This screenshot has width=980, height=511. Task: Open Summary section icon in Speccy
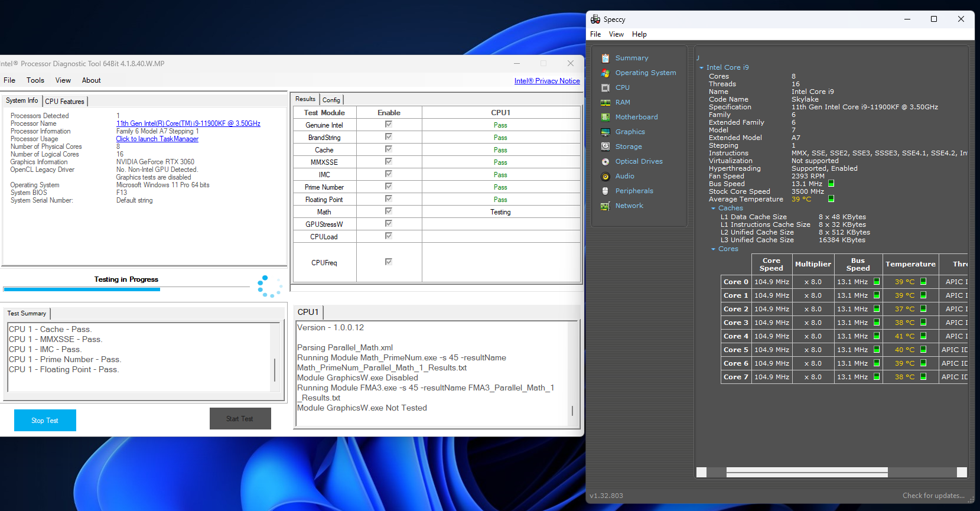605,58
